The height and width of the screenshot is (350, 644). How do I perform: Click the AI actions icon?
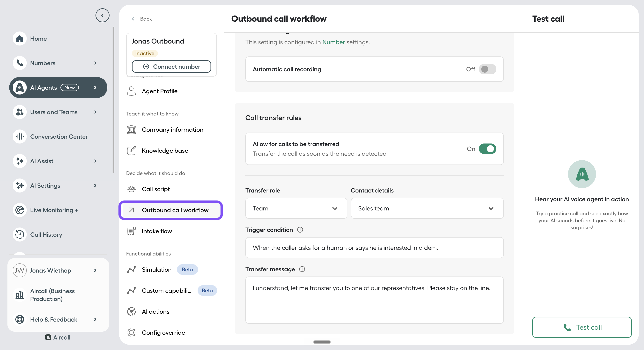(x=131, y=311)
